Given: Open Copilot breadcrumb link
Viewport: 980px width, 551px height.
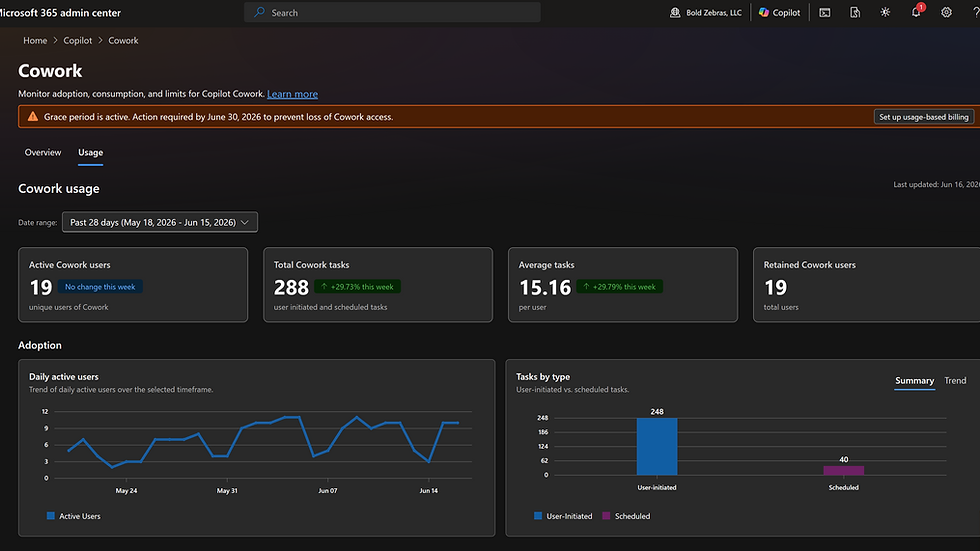Looking at the screenshot, I should tap(78, 40).
